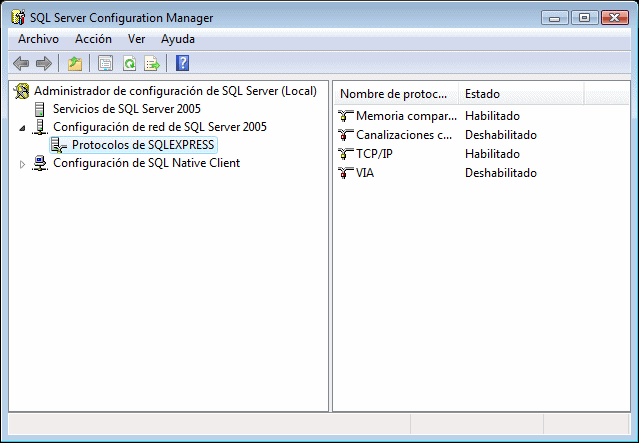Click the Up one level folder icon
The image size is (639, 443).
pos(75,63)
